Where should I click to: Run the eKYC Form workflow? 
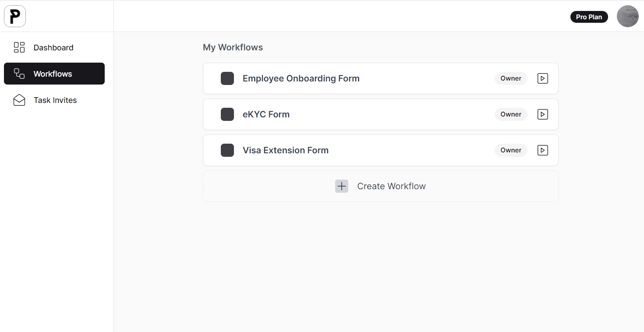click(x=543, y=114)
